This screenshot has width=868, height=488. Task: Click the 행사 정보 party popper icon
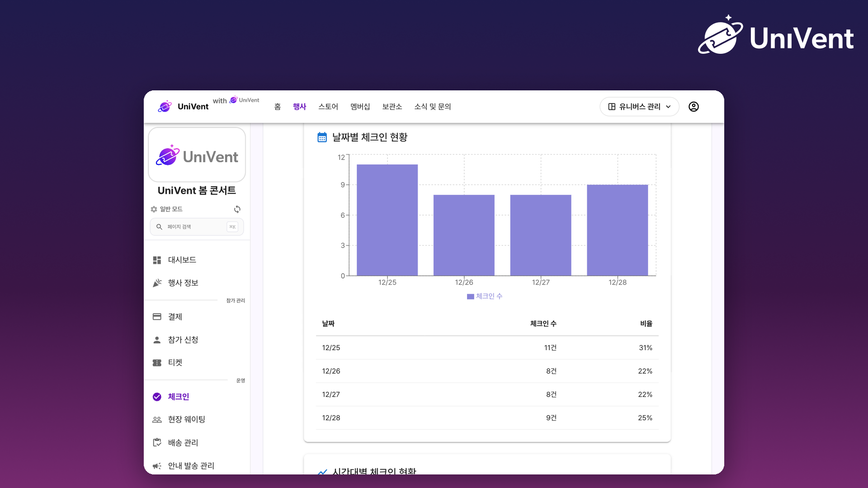tap(157, 283)
